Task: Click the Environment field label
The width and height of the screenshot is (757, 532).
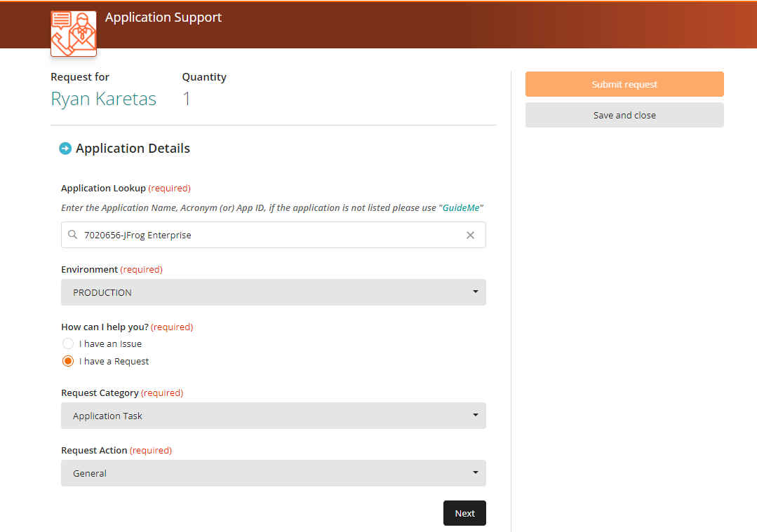Action: 89,270
